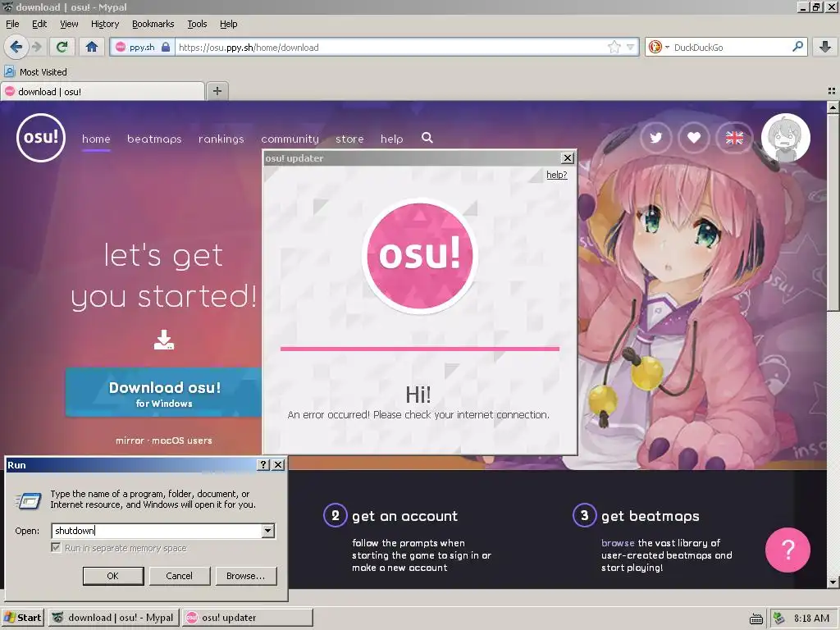840x630 pixels.
Task: Change language with the UK flag icon
Action: [734, 138]
